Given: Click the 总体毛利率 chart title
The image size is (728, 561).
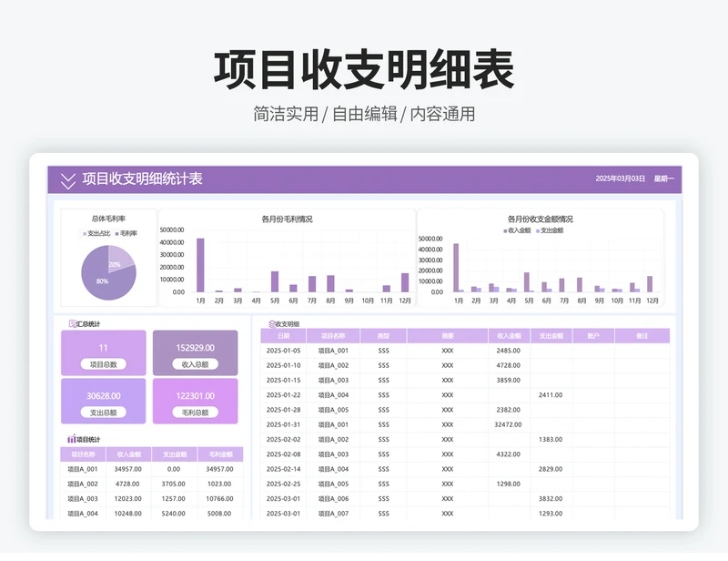Looking at the screenshot, I should coord(108,219).
